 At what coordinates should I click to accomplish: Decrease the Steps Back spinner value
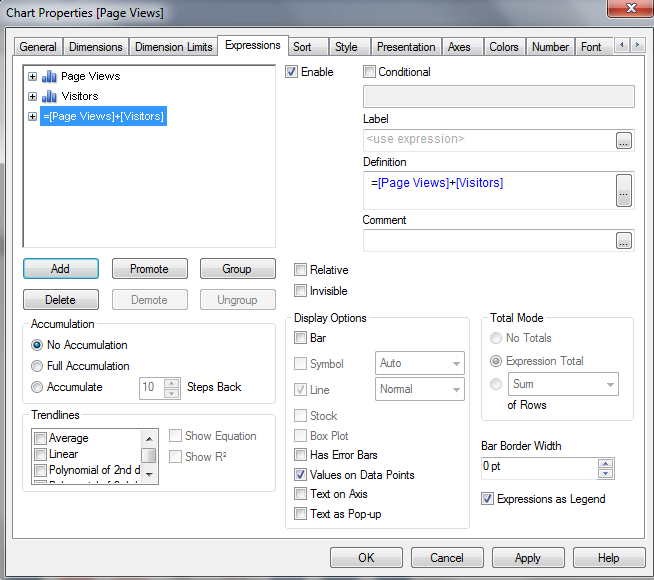pos(171,393)
